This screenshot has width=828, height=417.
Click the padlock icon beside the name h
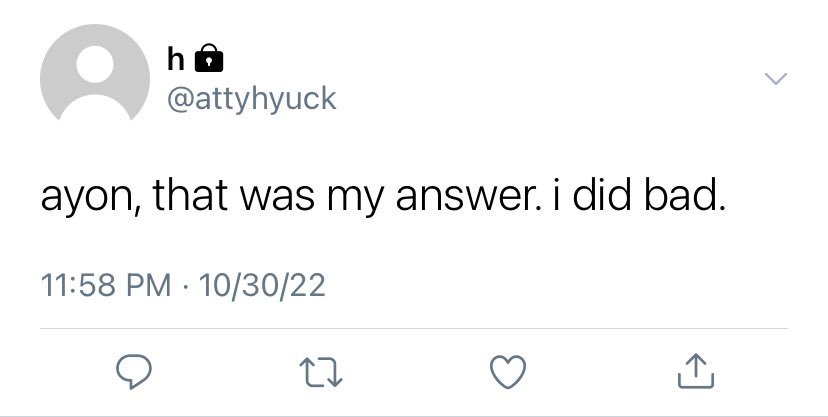coord(209,58)
